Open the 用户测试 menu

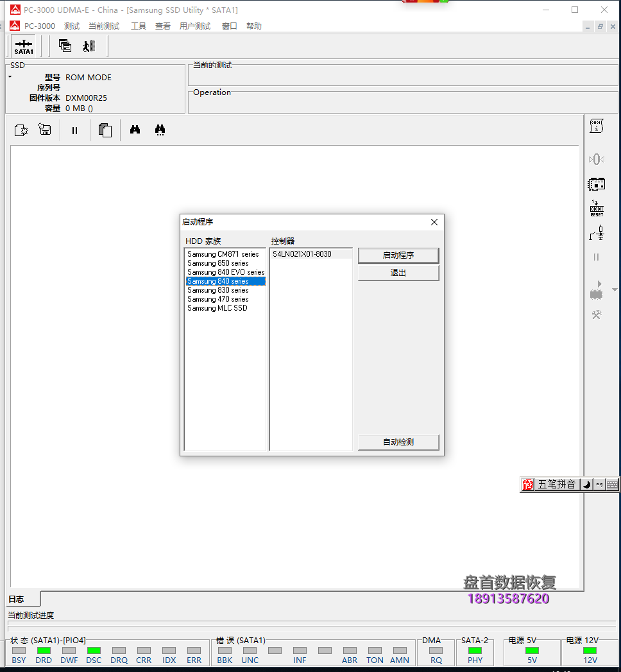click(195, 26)
